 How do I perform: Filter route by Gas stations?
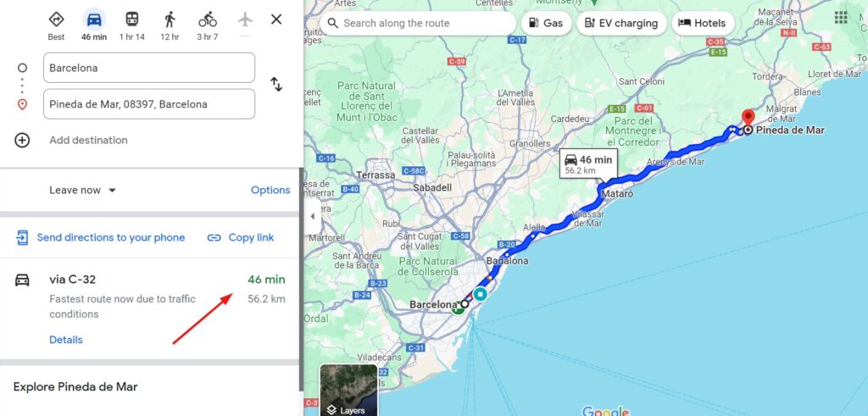point(547,23)
